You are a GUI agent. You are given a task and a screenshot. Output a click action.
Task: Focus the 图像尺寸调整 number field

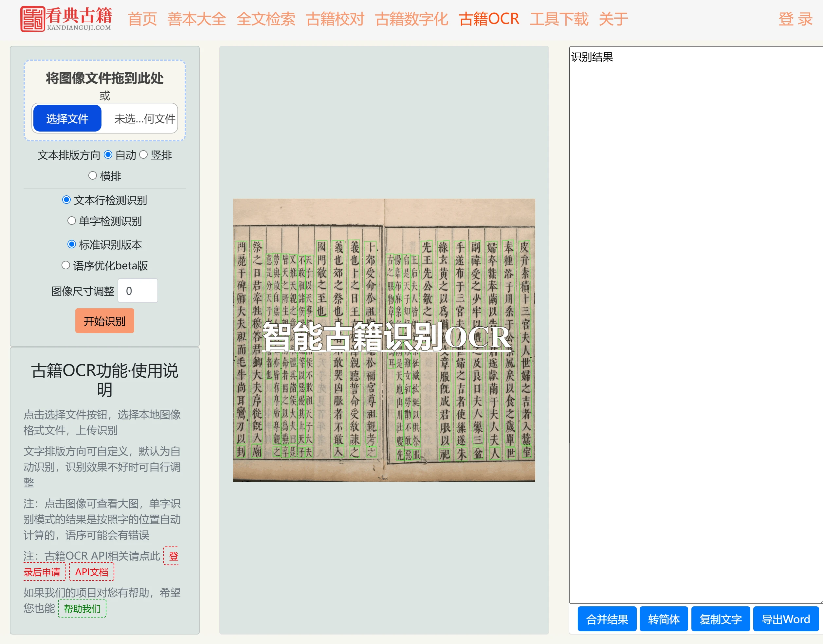138,291
